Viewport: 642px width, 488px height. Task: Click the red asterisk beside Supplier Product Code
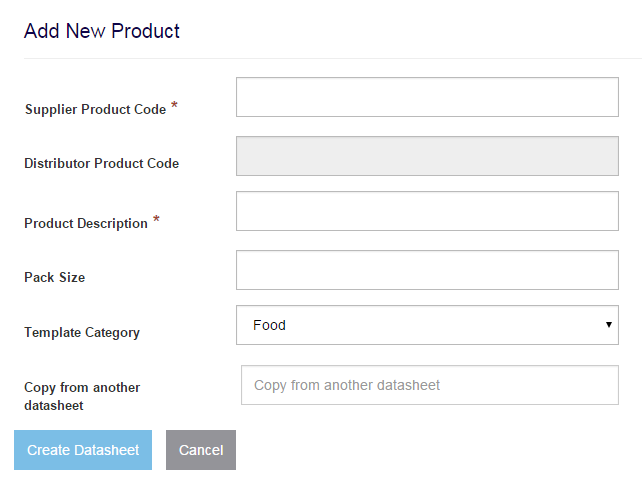click(x=174, y=105)
